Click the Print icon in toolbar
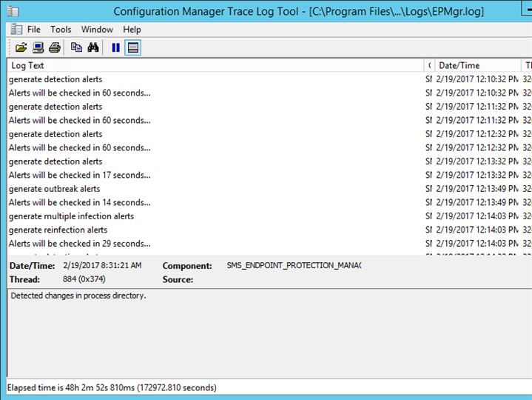Image resolution: width=532 pixels, height=400 pixels. click(55, 47)
